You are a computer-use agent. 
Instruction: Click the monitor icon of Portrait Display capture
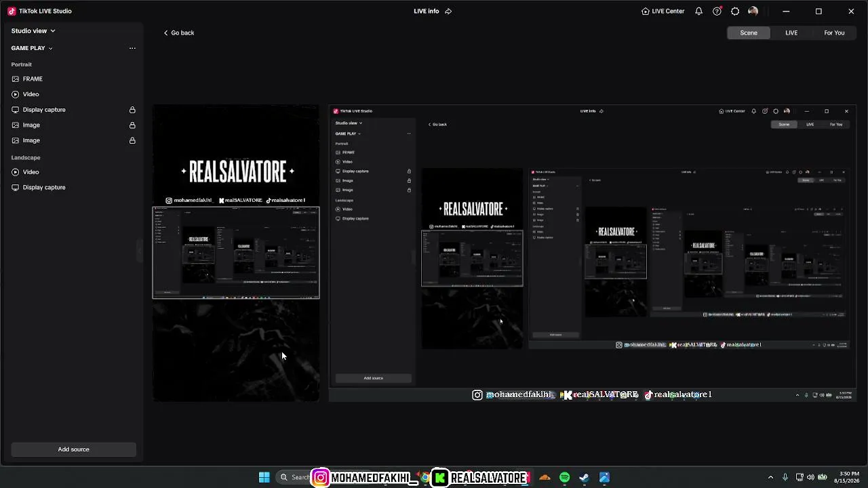16,110
